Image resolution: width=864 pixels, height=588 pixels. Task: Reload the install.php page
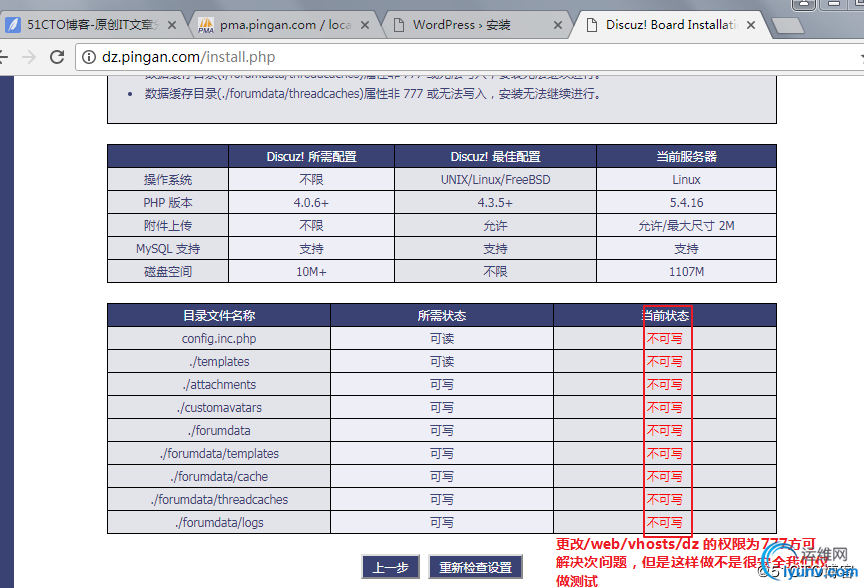(x=57, y=57)
